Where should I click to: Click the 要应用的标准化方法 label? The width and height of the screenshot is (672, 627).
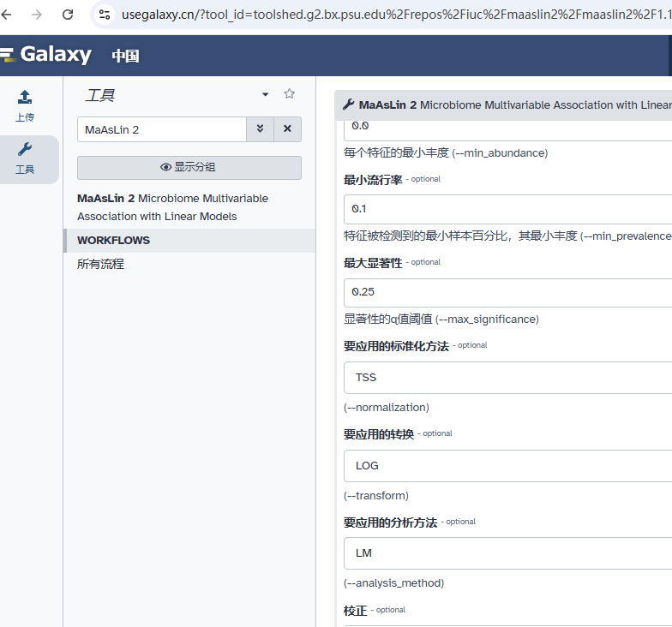[396, 346]
